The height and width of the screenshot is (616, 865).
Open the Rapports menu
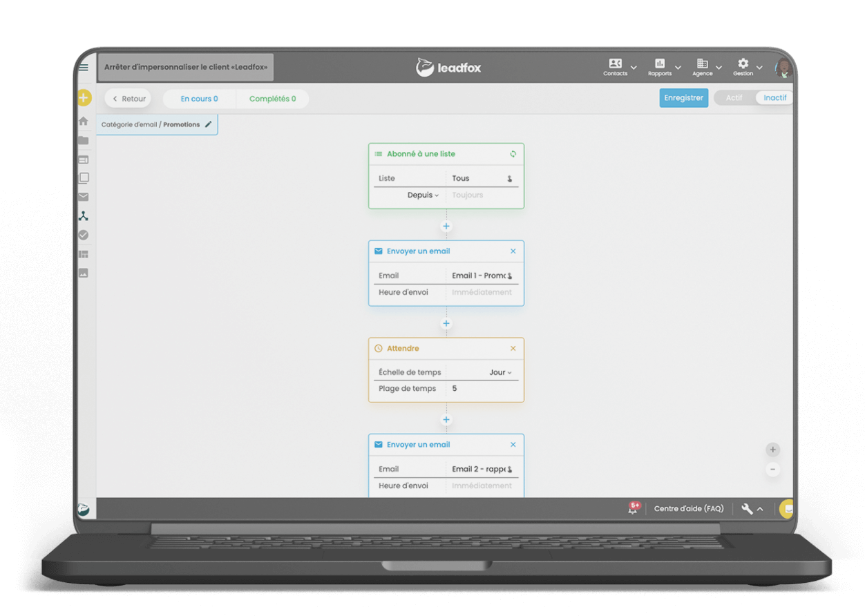(x=660, y=67)
